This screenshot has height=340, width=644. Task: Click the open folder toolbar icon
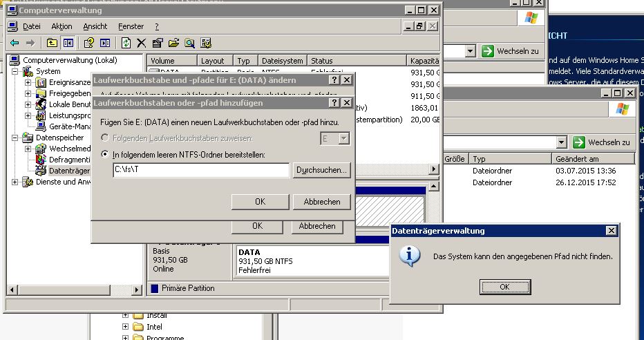pyautogui.click(x=173, y=43)
